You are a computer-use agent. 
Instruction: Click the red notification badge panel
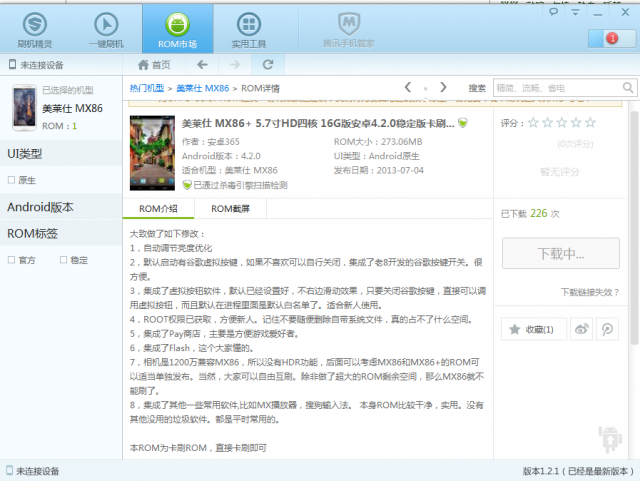612,38
